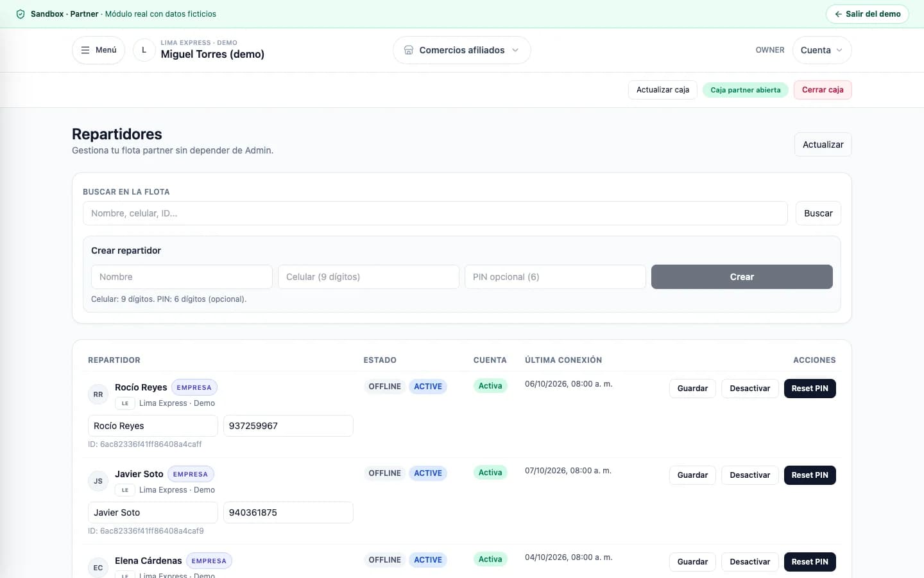Save changes for Rocío Reyes
This screenshot has height=578, width=924.
click(692, 389)
